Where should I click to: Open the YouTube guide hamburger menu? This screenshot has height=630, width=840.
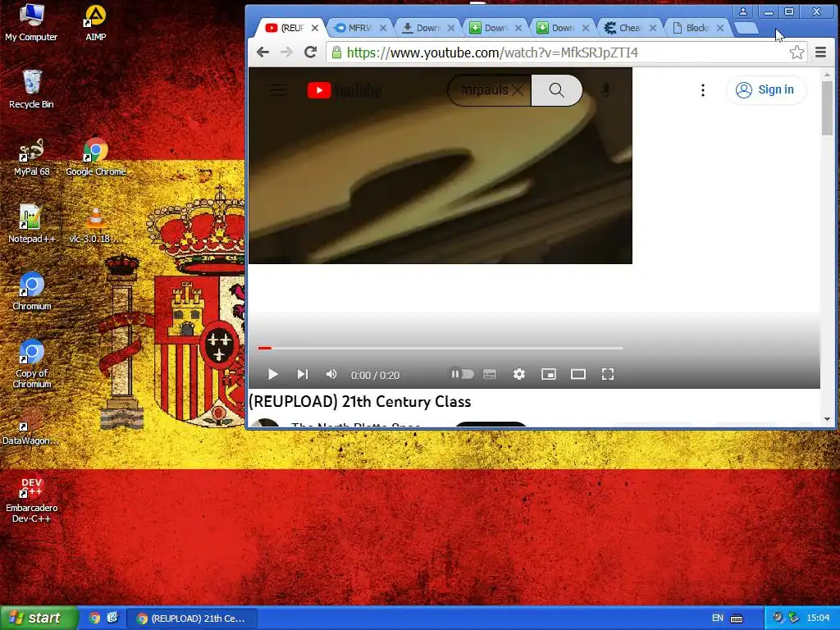pyautogui.click(x=277, y=90)
